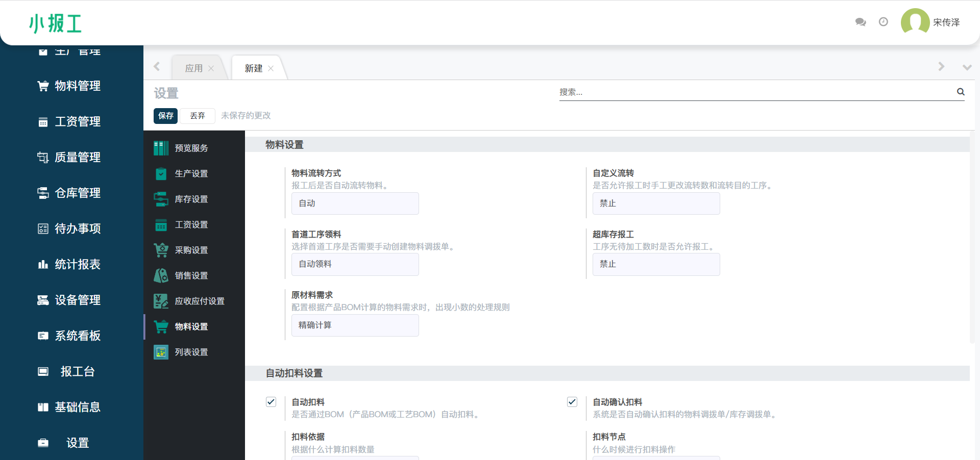This screenshot has height=460, width=980.
Task: Click the 宋传泽 user avatar
Action: click(915, 22)
